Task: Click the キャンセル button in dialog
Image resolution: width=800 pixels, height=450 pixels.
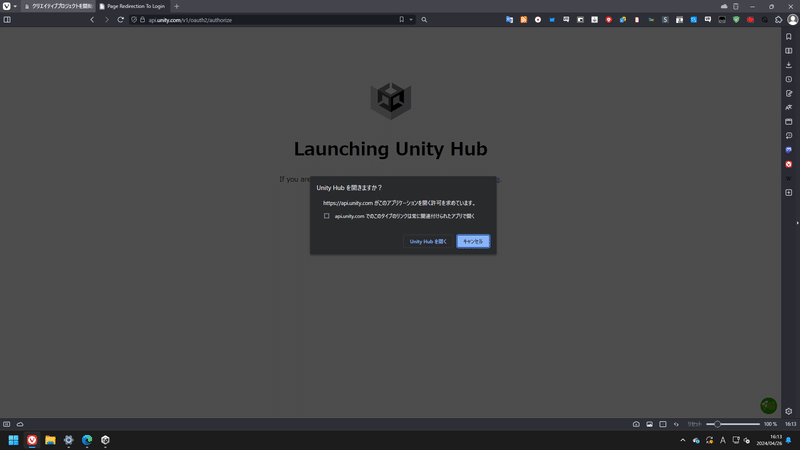Action: [x=473, y=241]
